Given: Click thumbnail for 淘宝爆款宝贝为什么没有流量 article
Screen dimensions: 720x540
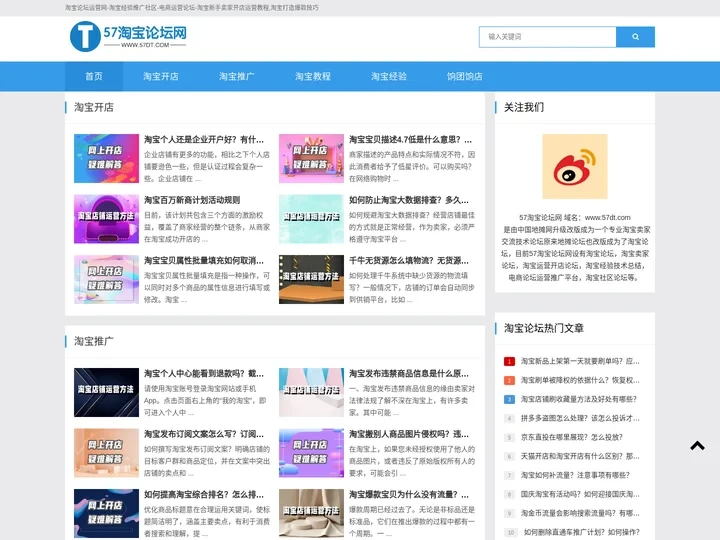Looking at the screenshot, I should [311, 513].
